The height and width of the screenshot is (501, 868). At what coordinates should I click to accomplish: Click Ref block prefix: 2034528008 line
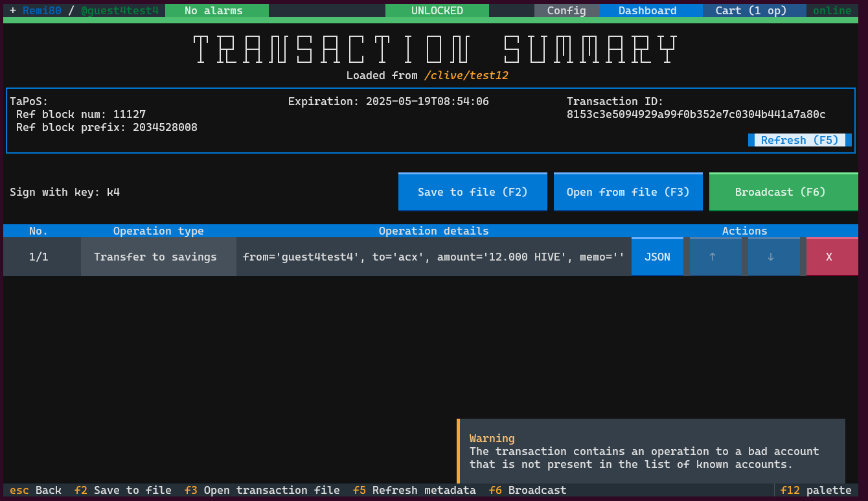coord(107,127)
